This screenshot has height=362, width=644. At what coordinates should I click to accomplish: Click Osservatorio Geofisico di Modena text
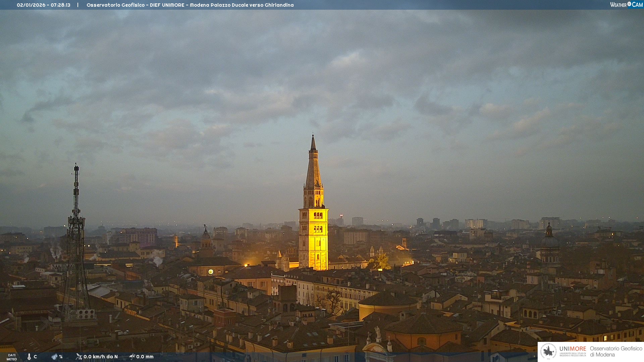click(x=616, y=351)
